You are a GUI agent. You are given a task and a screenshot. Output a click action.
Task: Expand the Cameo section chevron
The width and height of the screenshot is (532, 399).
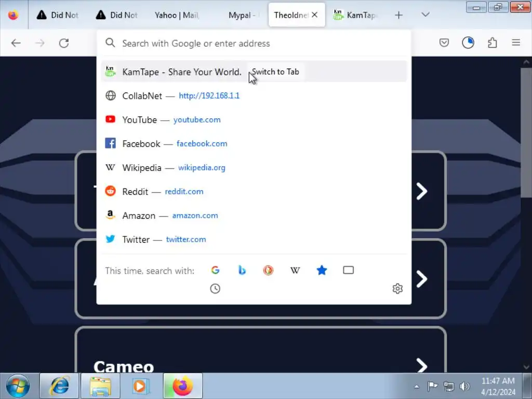[x=422, y=366]
